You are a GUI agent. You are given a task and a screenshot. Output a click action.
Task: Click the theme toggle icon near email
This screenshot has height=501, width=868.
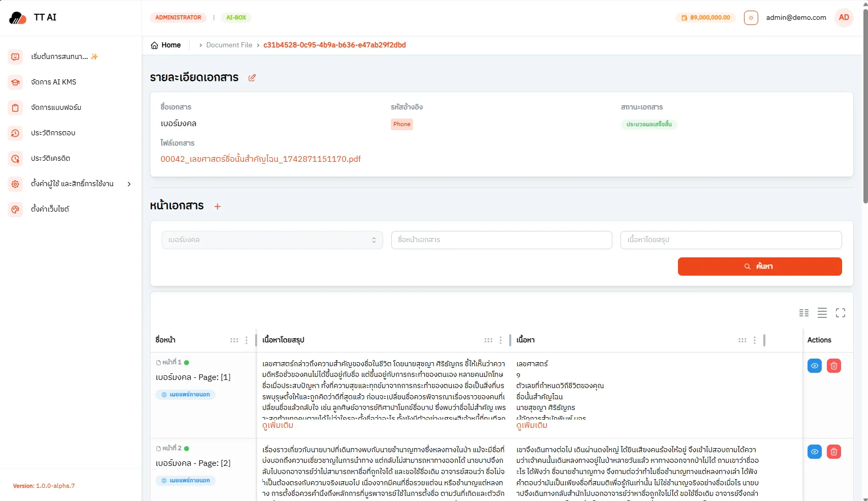(x=751, y=18)
